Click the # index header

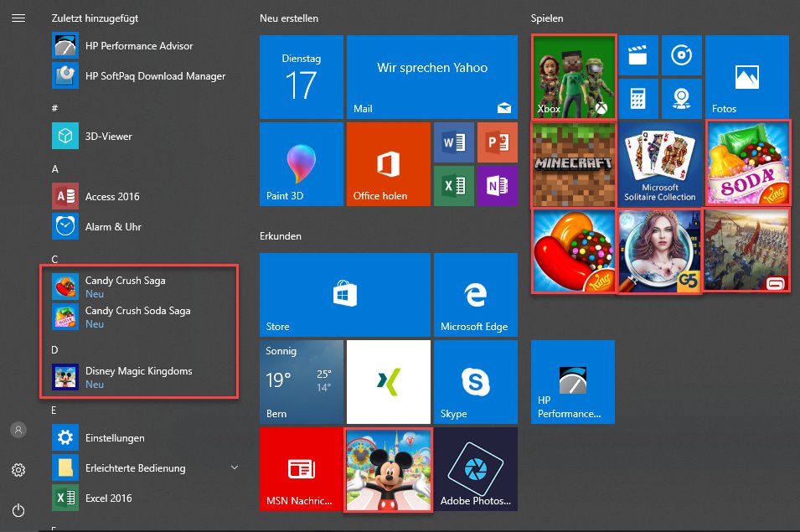tap(54, 108)
